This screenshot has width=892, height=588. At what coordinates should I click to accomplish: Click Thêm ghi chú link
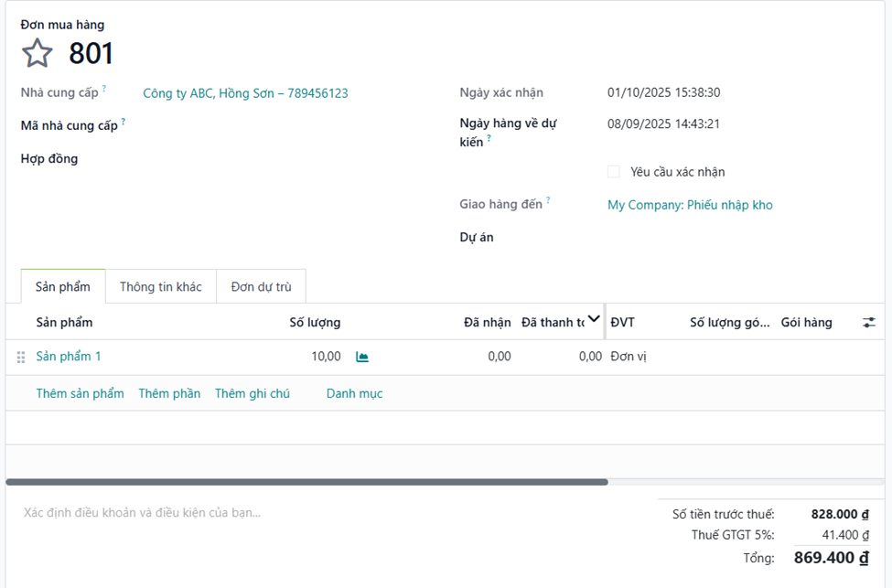pyautogui.click(x=252, y=393)
